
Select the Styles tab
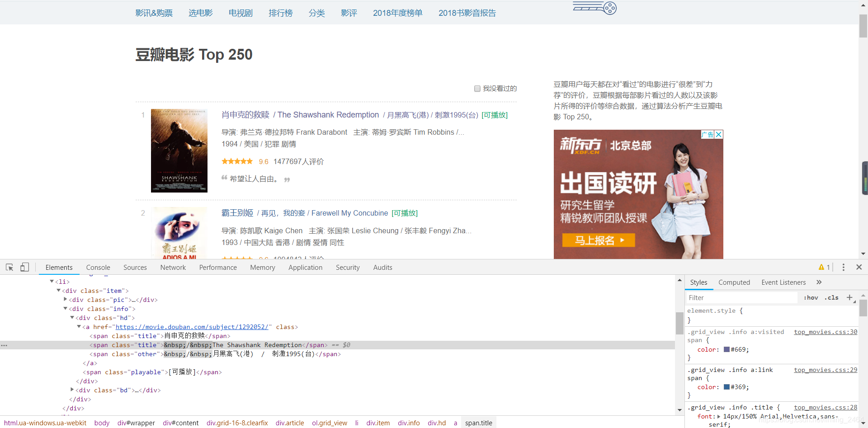point(698,282)
